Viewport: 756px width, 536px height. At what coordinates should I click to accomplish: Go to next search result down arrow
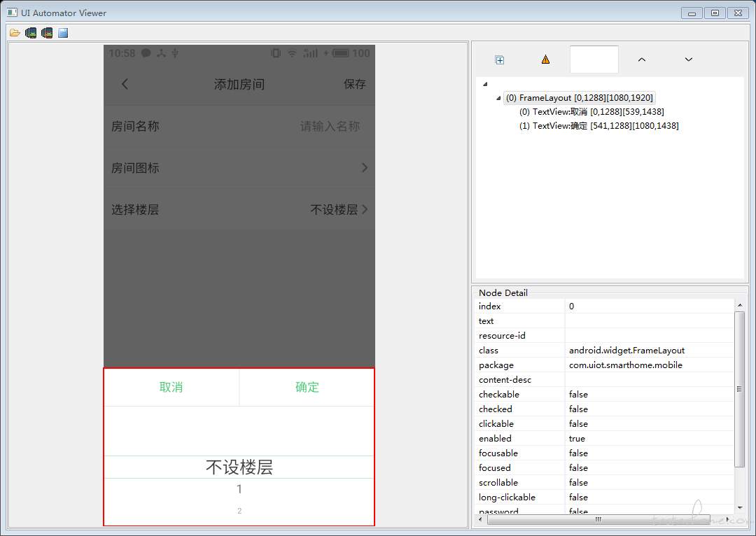689,59
